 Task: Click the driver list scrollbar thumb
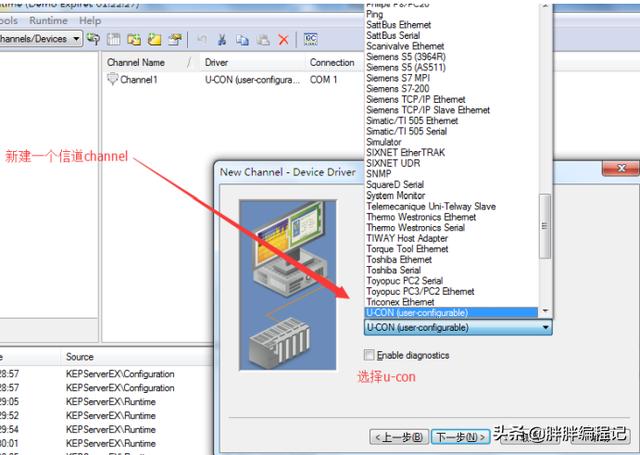(x=545, y=226)
